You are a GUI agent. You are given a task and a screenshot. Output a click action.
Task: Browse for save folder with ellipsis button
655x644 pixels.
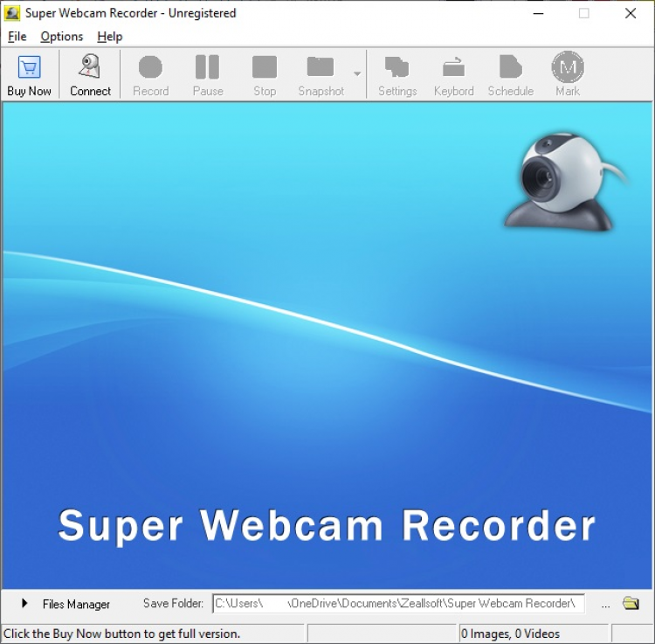coord(605,605)
